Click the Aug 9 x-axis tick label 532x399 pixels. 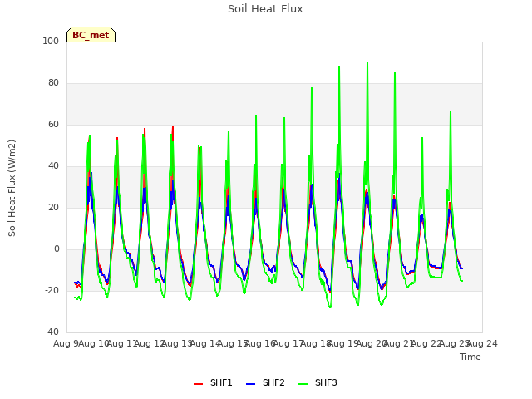pyautogui.click(x=66, y=343)
